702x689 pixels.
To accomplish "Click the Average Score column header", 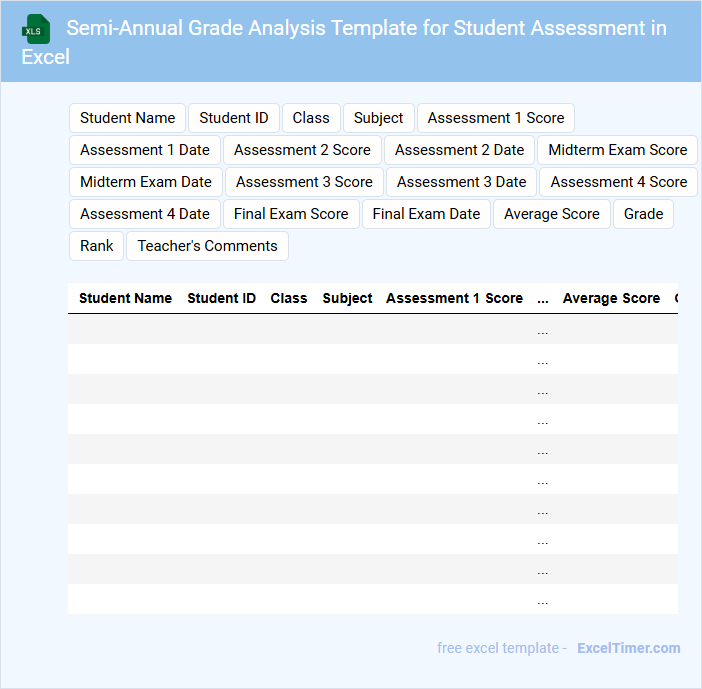I will 611,298.
